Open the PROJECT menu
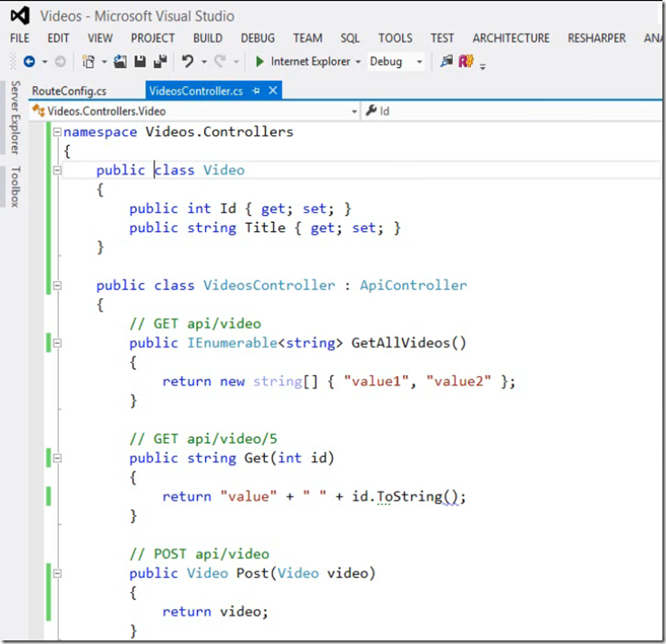Image resolution: width=666 pixels, height=644 pixels. [152, 39]
